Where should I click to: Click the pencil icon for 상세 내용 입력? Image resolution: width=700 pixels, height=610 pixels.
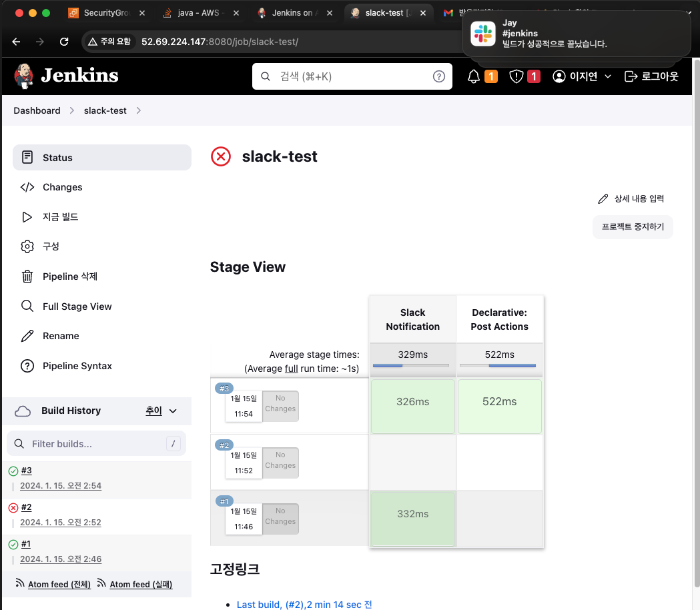(x=603, y=199)
